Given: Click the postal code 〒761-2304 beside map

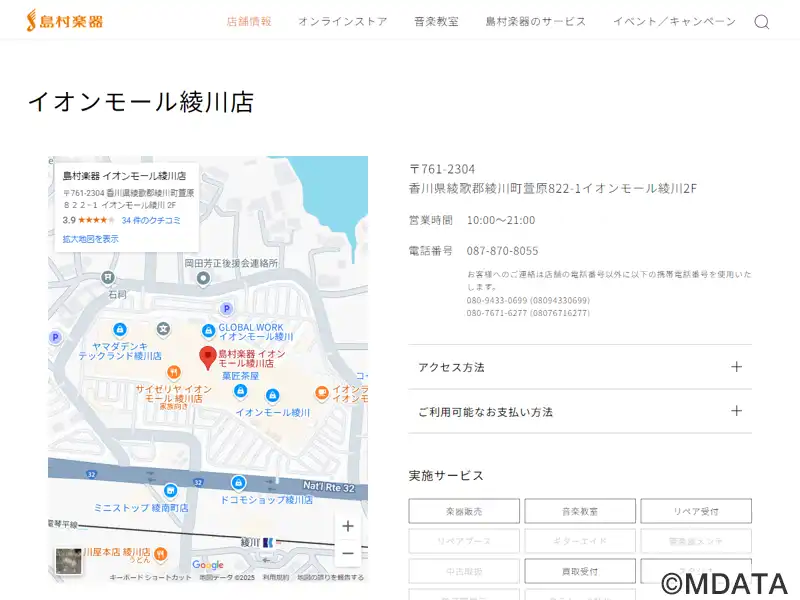Looking at the screenshot, I should coord(442,169).
